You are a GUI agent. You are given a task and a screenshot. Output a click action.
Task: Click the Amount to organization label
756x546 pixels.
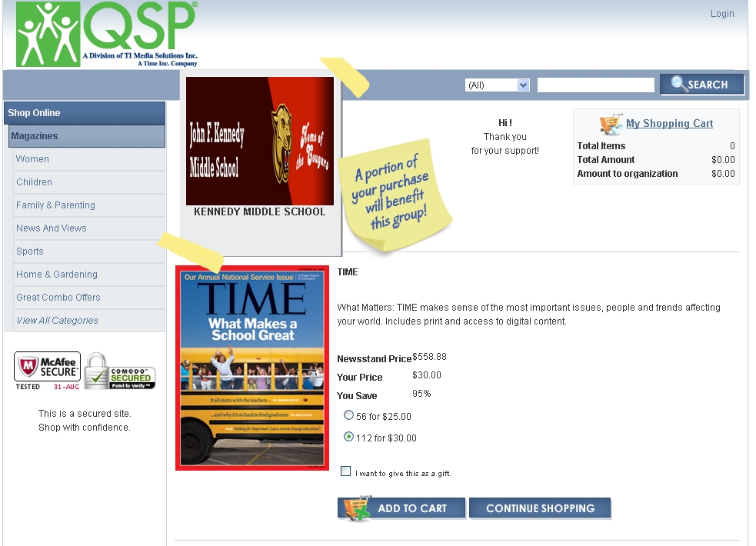coord(628,174)
